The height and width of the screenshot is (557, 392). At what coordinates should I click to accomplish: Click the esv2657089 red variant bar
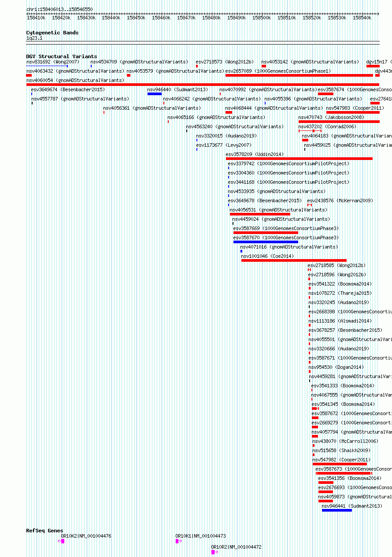click(x=299, y=75)
